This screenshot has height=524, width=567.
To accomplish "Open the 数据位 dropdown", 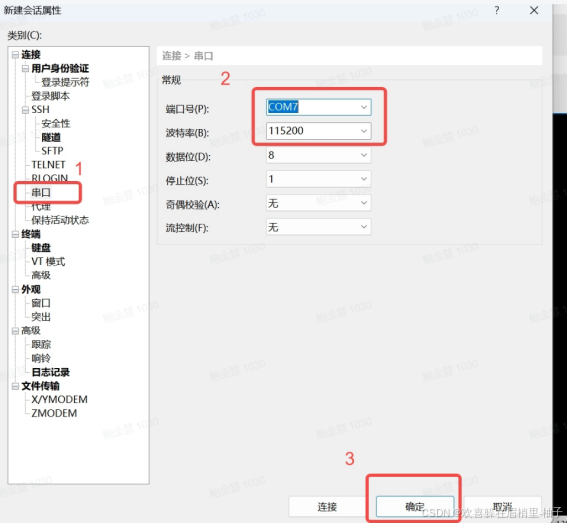I will (x=364, y=155).
